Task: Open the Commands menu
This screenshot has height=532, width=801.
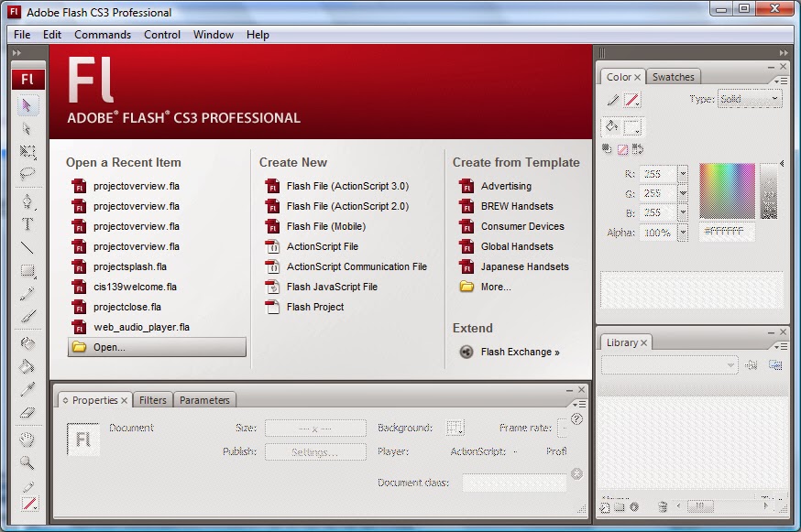Action: [103, 35]
